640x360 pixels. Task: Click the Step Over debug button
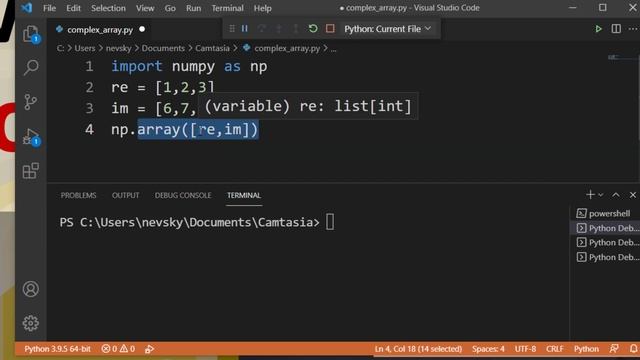point(262,29)
